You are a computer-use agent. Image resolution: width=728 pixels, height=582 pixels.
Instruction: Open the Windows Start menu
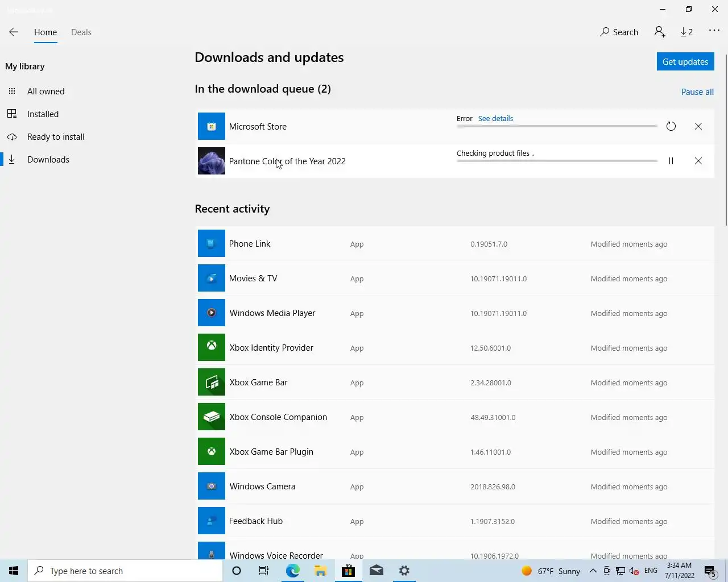(x=14, y=571)
